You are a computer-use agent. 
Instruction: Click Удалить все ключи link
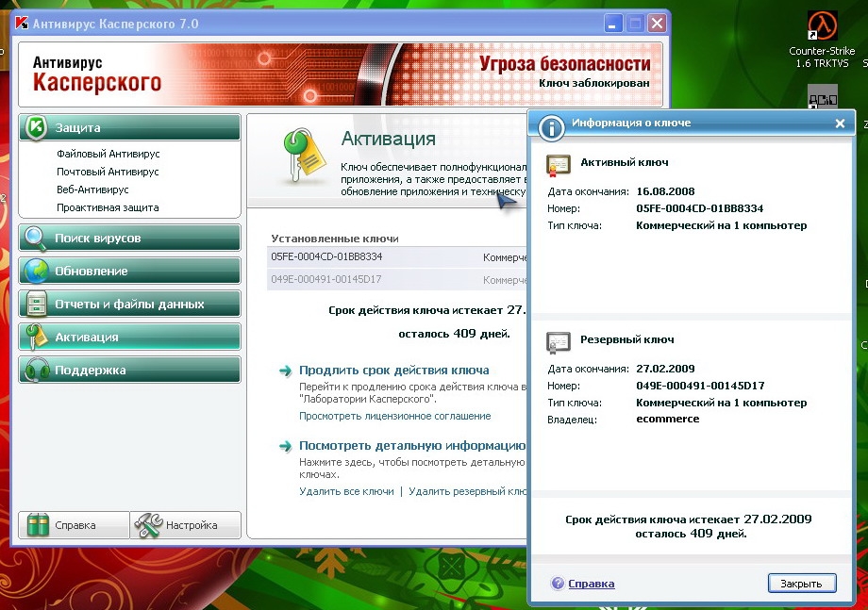346,491
